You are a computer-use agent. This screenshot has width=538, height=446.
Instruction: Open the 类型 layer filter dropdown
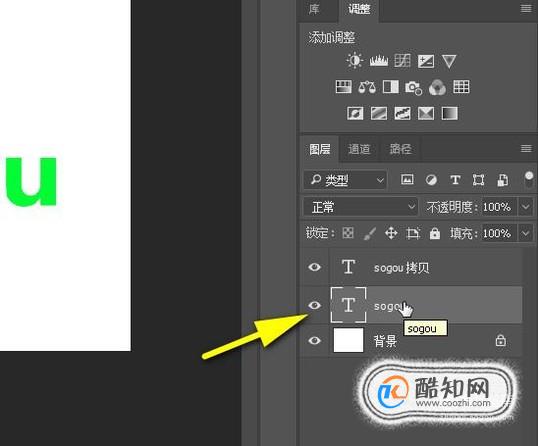click(345, 180)
